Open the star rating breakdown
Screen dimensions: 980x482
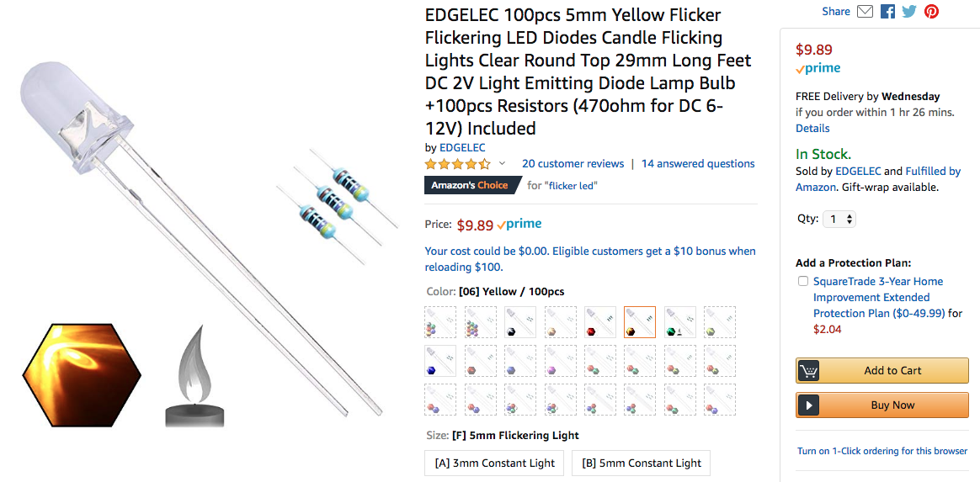point(457,164)
